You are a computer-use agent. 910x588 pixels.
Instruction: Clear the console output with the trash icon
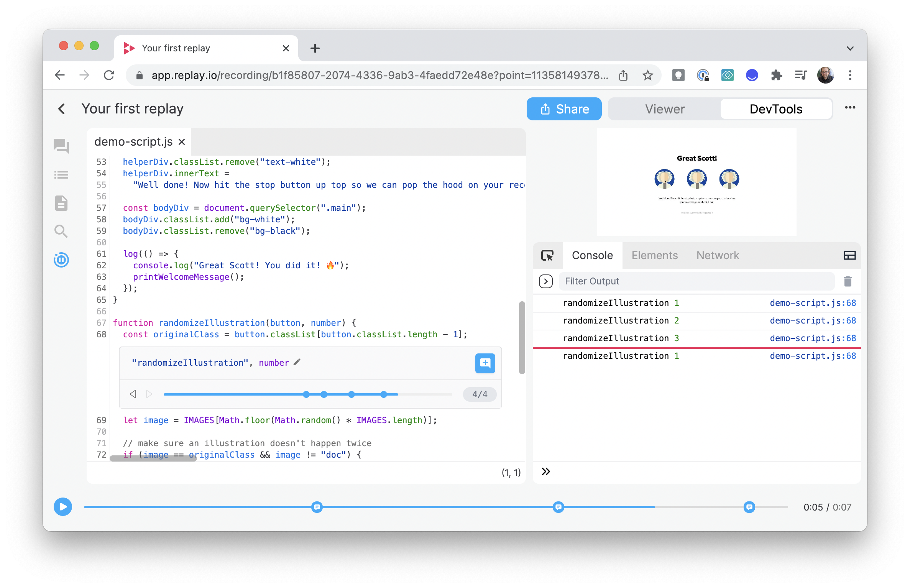coord(848,281)
